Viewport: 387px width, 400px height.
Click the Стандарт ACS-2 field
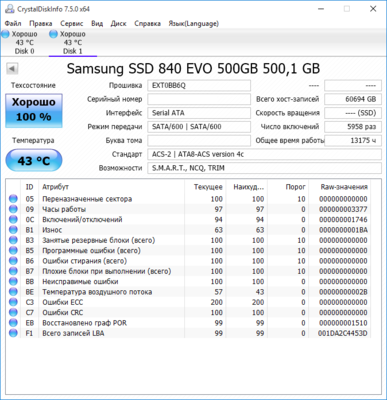point(265,154)
